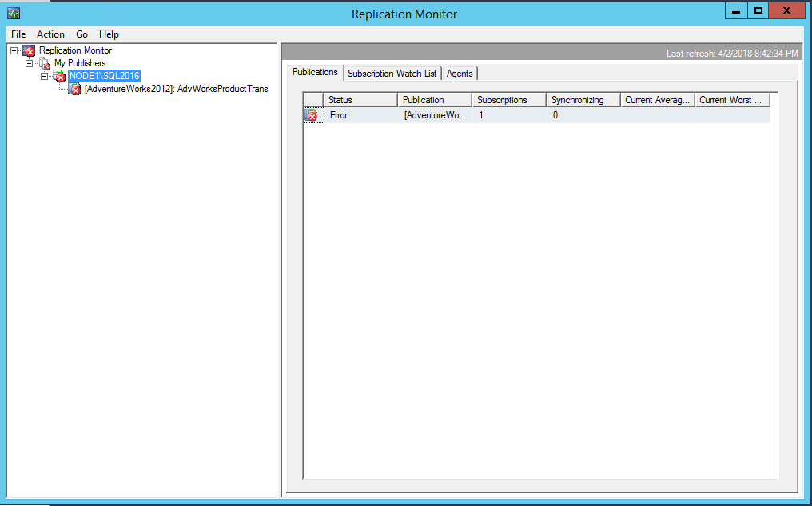Viewport: 812px width, 506px height.
Task: Select the Publications tab
Action: tap(315, 71)
